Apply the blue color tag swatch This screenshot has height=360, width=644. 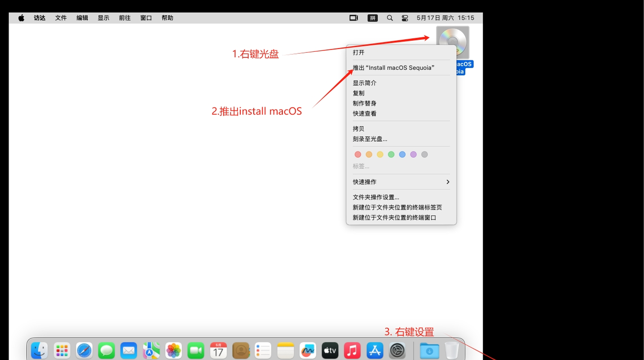(x=402, y=154)
